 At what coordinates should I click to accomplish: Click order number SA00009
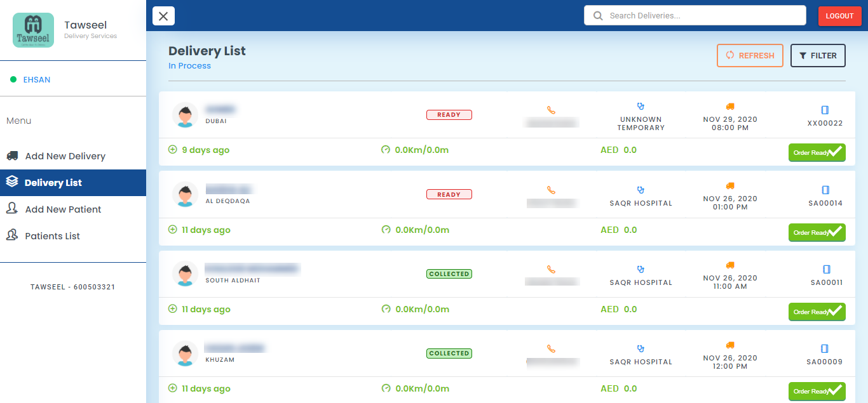(x=825, y=362)
